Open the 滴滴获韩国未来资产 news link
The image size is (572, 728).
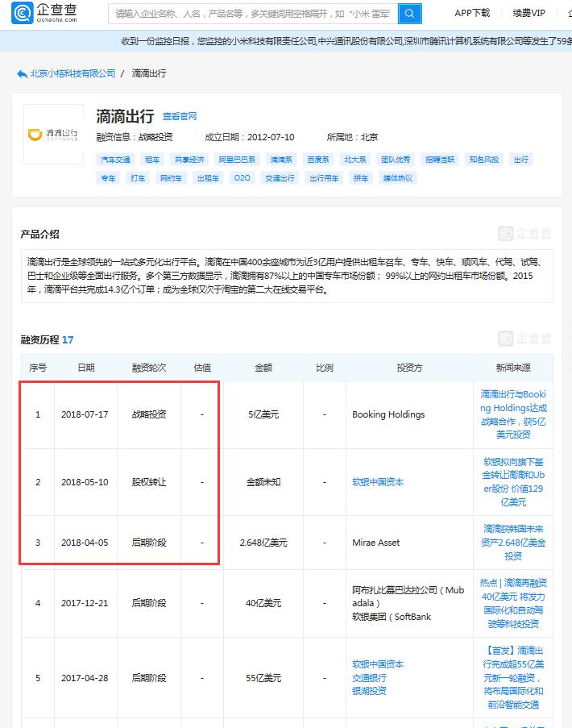tap(513, 543)
